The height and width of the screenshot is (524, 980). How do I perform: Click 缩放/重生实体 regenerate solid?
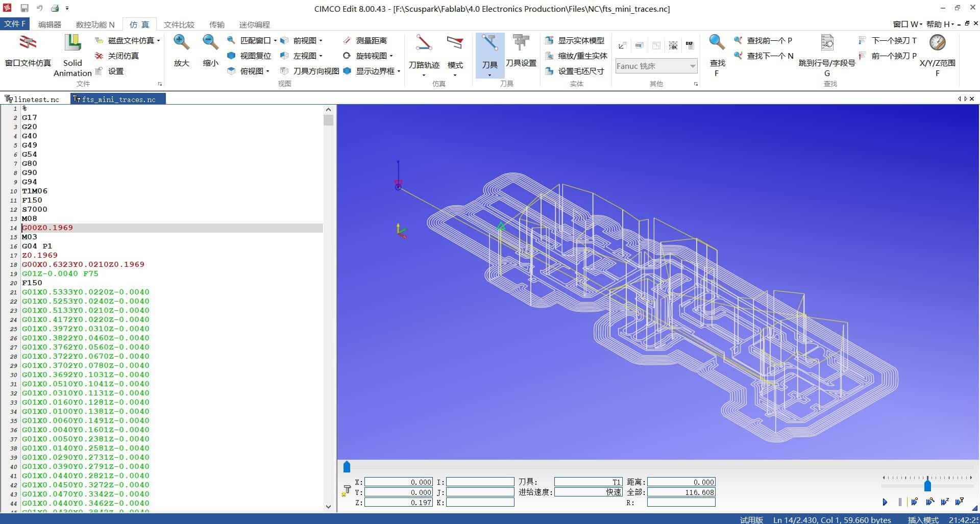(576, 56)
